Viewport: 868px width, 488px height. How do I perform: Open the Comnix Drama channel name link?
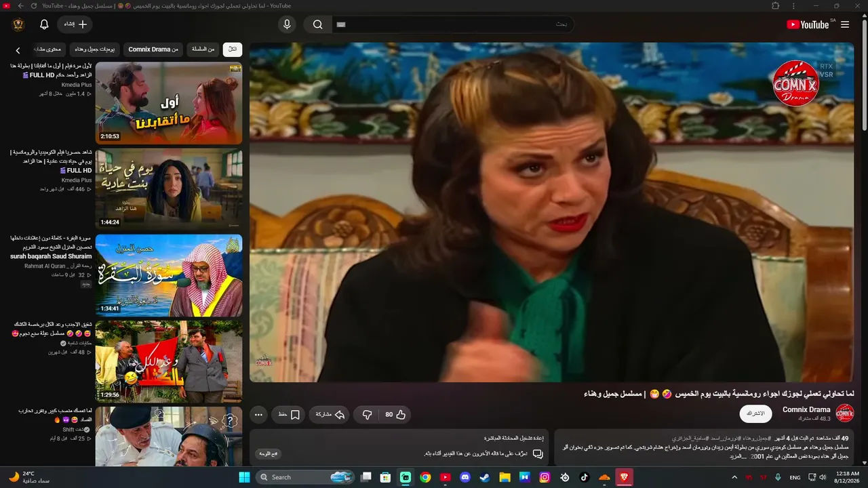tap(806, 409)
